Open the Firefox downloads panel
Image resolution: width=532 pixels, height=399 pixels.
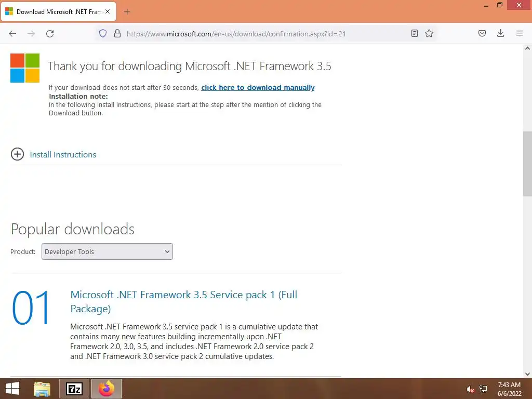tap(500, 33)
